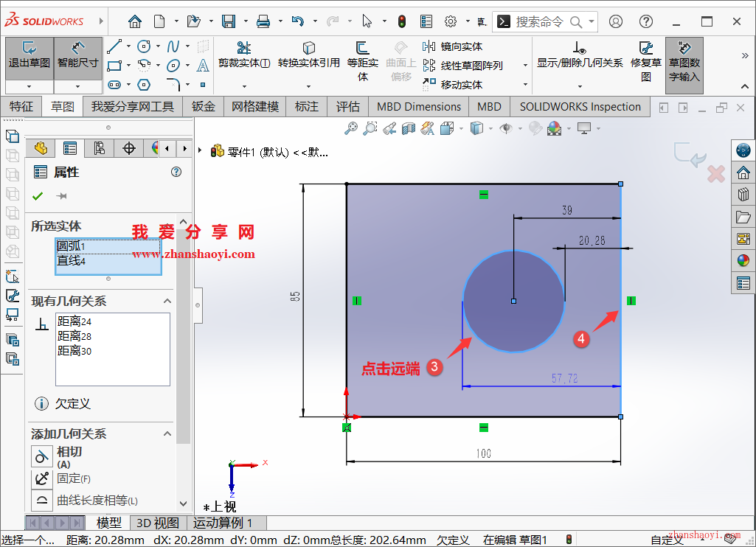756x547 pixels.
Task: Open the Appearances color ball in task pane
Action: (x=743, y=261)
